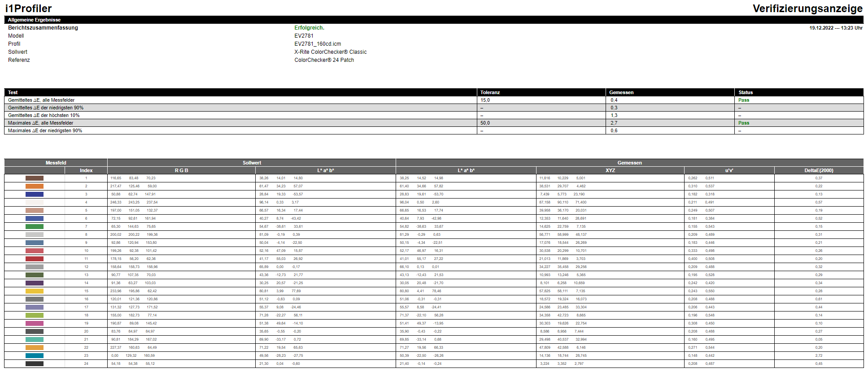
Task: Click the green color swatch at index 7
Action: pyautogui.click(x=35, y=226)
